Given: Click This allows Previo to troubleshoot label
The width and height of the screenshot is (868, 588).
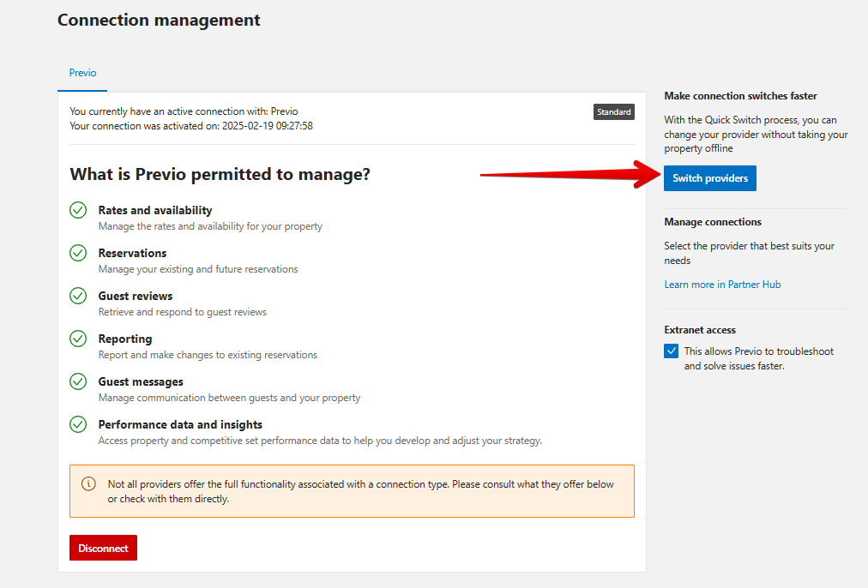Looking at the screenshot, I should pyautogui.click(x=758, y=358).
